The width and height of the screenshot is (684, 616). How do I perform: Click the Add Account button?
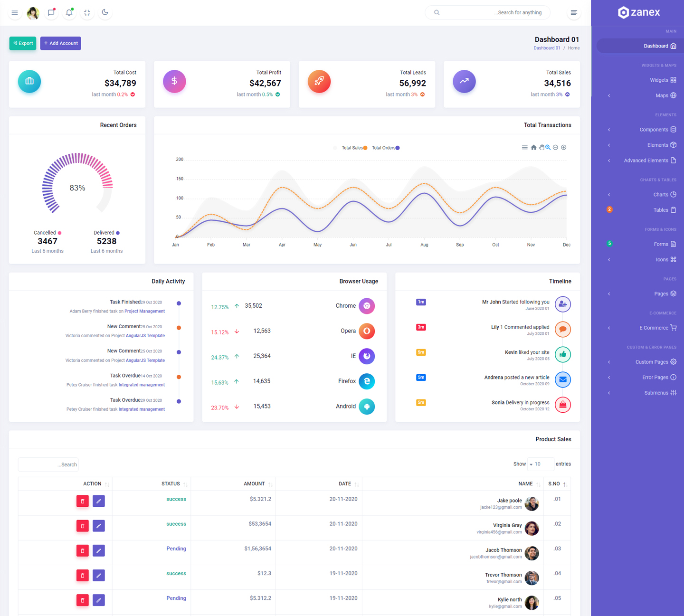pyautogui.click(x=61, y=43)
